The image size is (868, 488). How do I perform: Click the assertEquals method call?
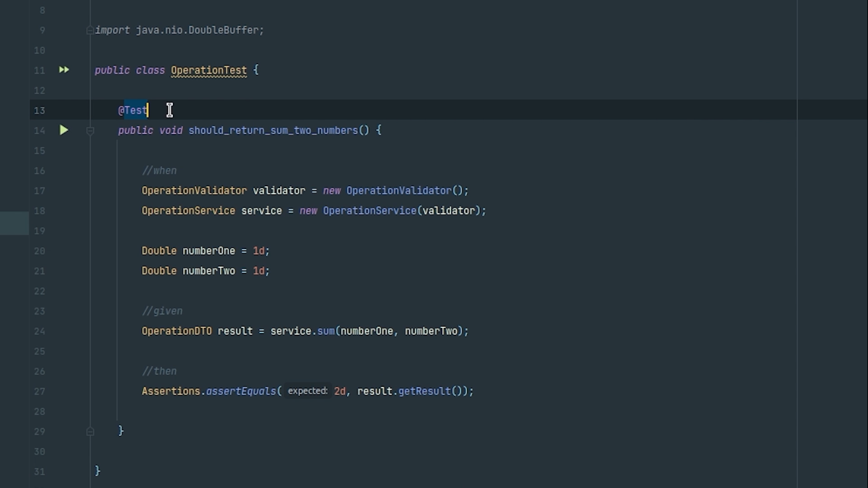coord(241,391)
